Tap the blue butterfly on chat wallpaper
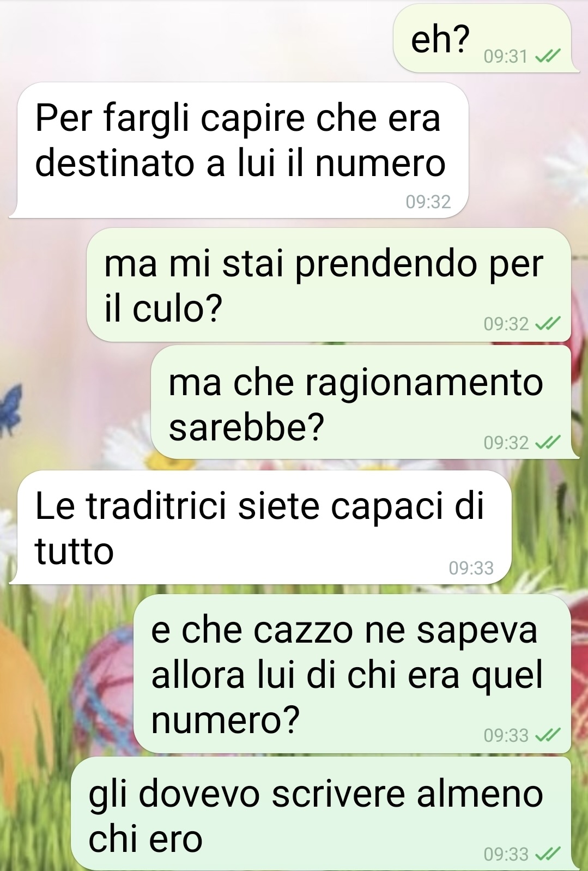Screen dimensions: 588x871 point(10,408)
